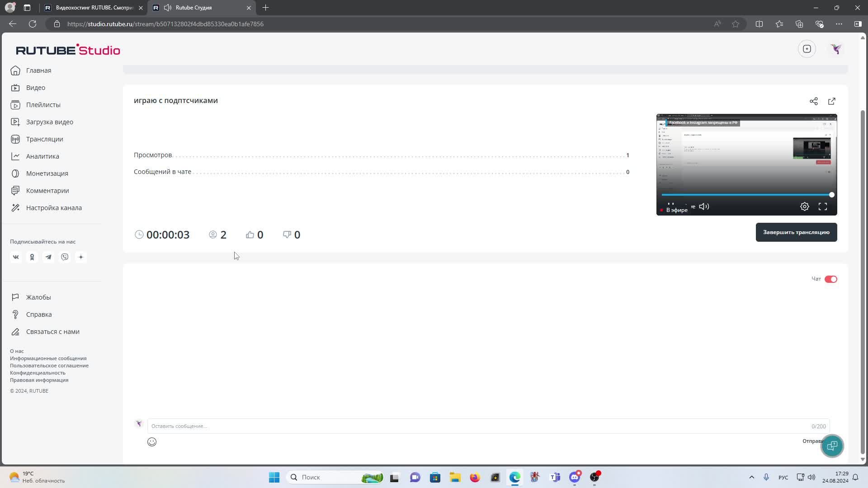
Task: Click the Оставить сообщение chat input
Action: (479, 426)
